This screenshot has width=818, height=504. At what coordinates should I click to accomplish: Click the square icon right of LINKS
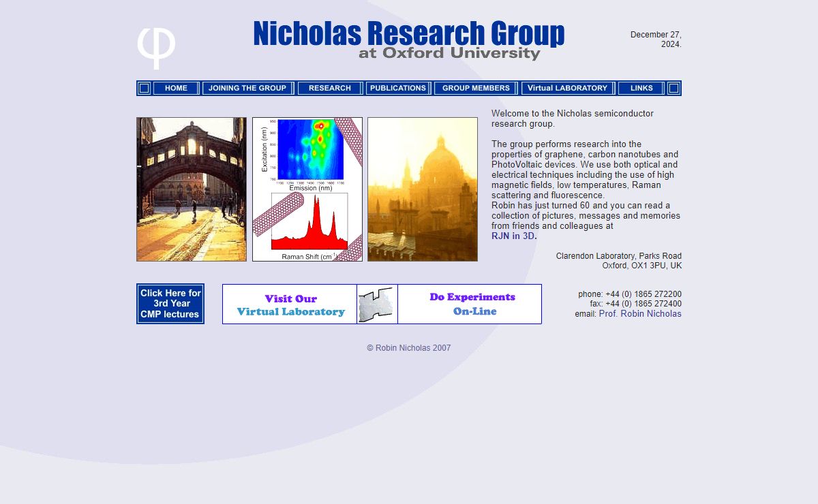(x=673, y=88)
